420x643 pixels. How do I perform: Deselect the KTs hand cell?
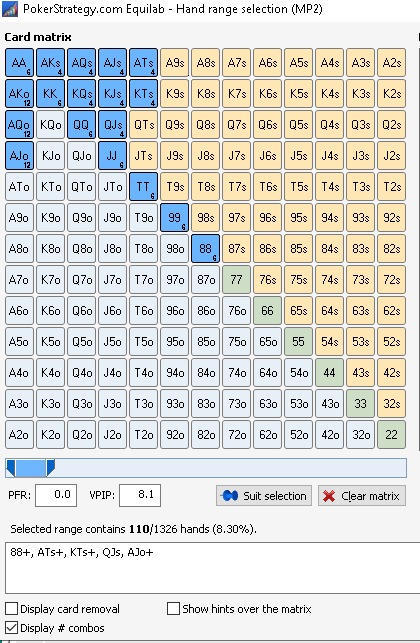tap(144, 93)
